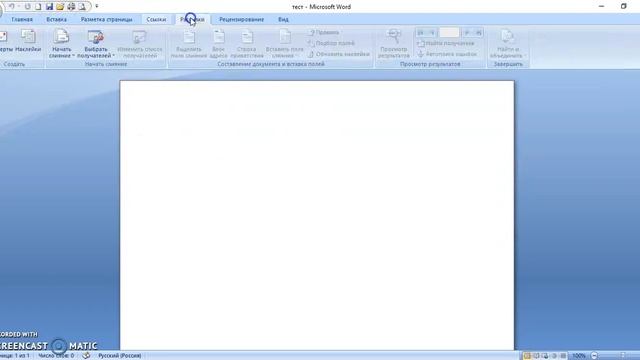Toggle Просмотр результатов preview results
This screenshot has width=640, height=360.
394,44
